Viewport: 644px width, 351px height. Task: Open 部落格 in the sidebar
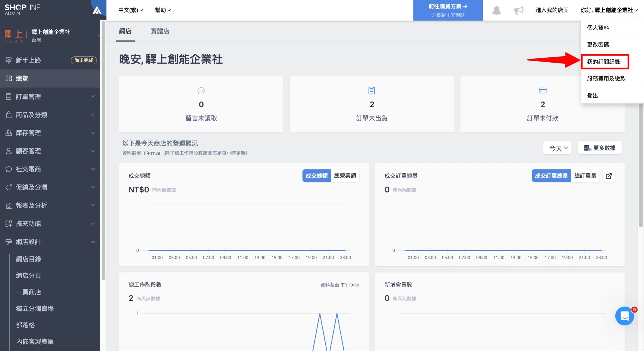click(x=25, y=325)
